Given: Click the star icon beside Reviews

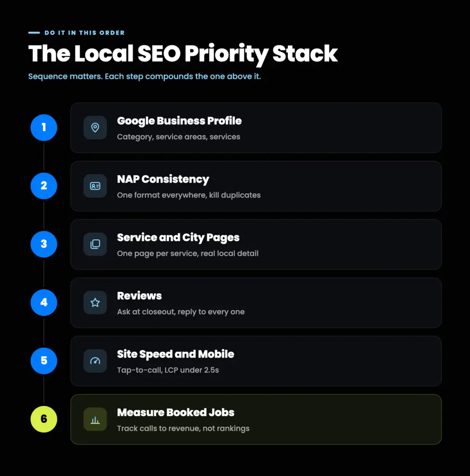Looking at the screenshot, I should click(95, 302).
